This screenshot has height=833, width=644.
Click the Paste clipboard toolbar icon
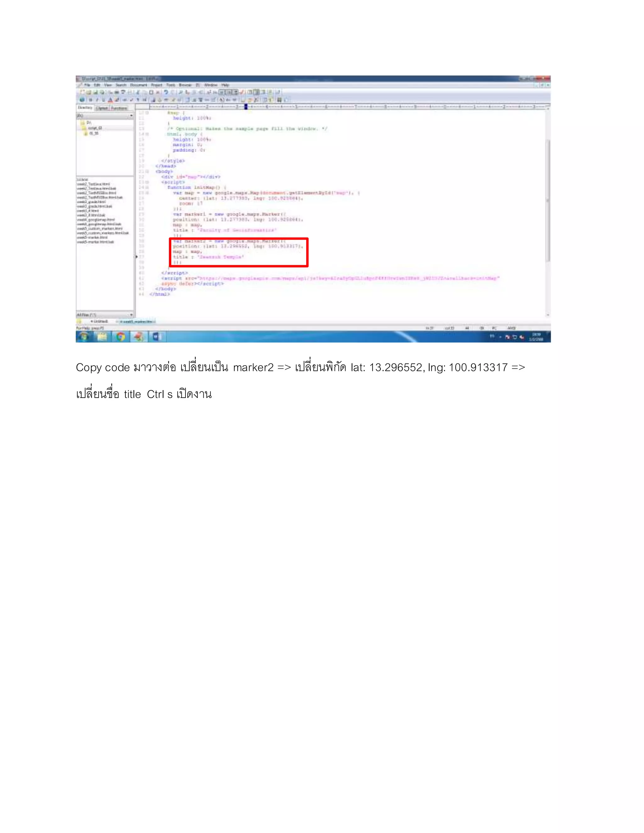coord(151,92)
